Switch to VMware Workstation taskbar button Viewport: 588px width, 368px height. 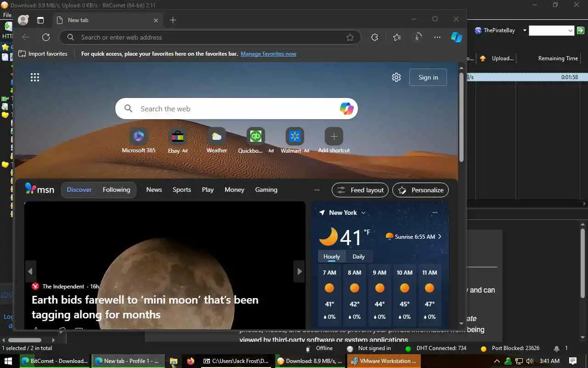(384, 361)
